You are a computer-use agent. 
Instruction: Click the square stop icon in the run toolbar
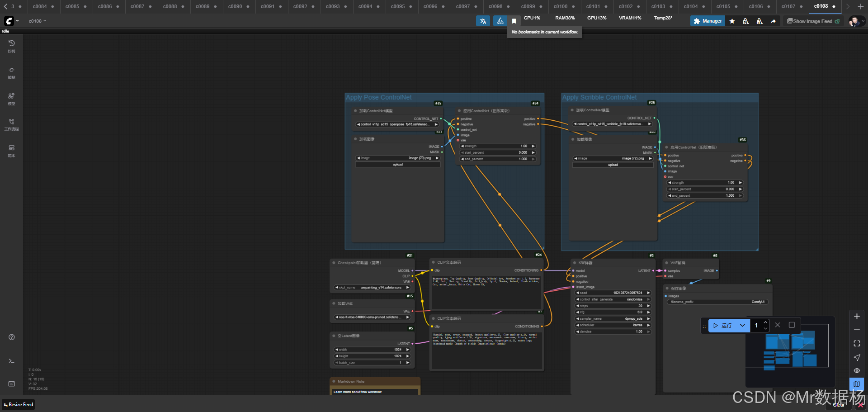tap(792, 325)
